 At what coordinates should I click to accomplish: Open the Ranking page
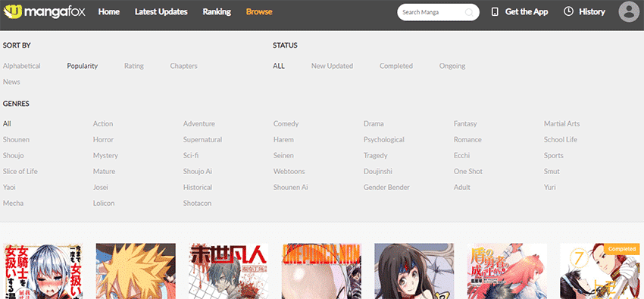click(x=217, y=12)
